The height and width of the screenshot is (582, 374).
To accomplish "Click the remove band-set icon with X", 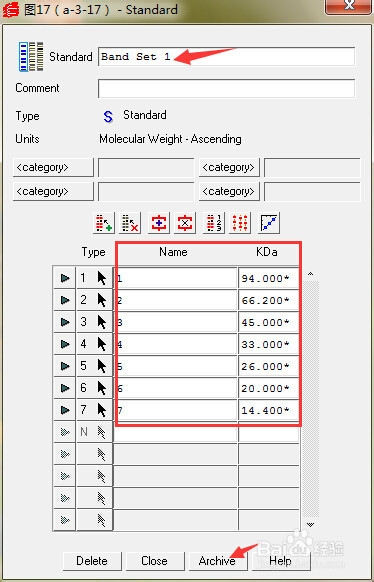I will point(185,223).
